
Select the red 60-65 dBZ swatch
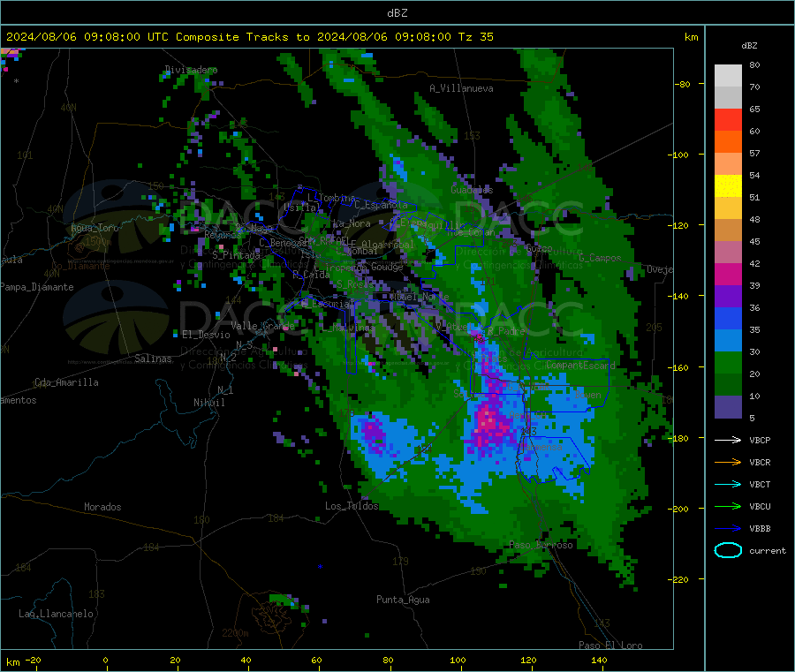(x=728, y=119)
